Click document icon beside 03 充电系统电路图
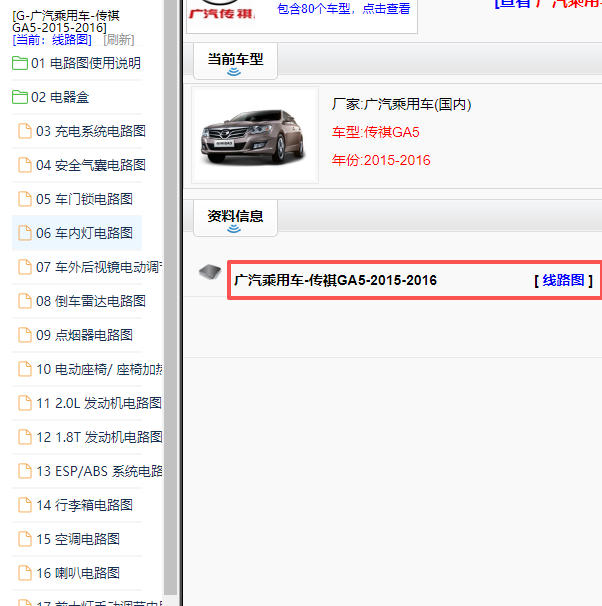 (25, 131)
